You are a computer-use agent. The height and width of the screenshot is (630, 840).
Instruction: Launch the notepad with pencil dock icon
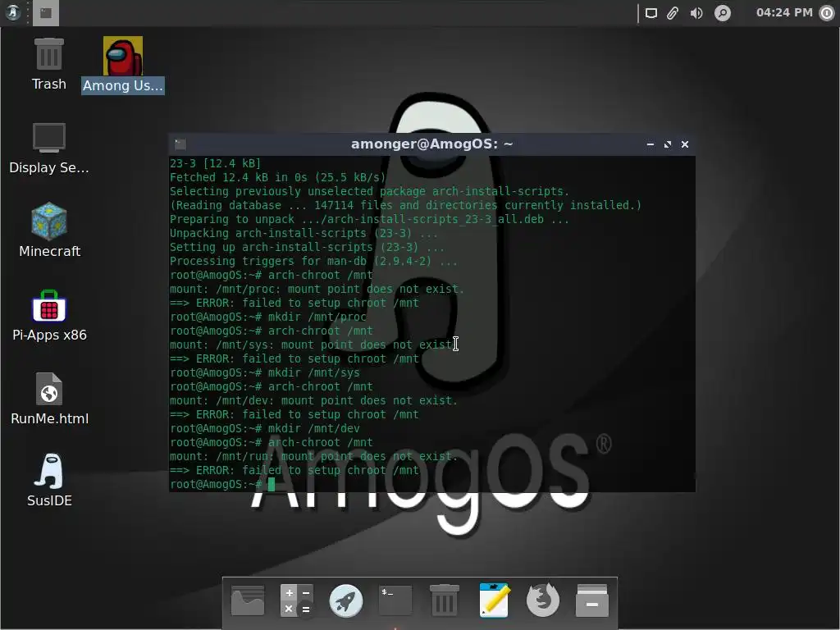(x=494, y=600)
